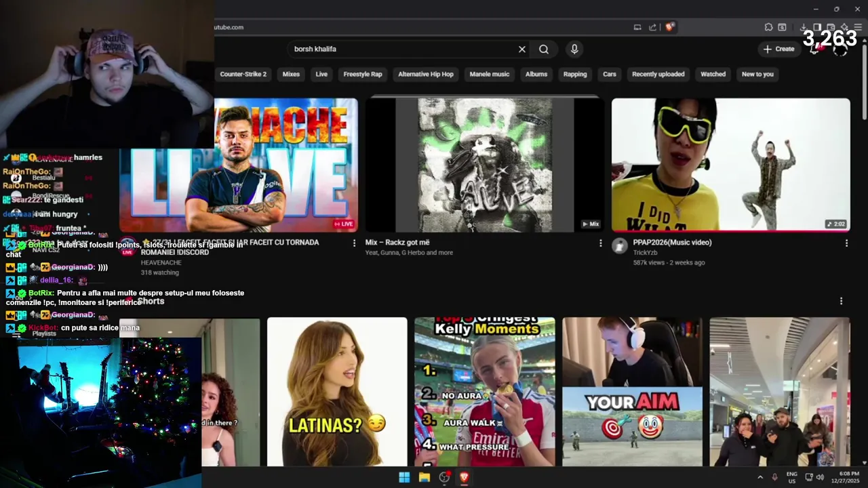Click the microphone tray icon

pyautogui.click(x=774, y=477)
